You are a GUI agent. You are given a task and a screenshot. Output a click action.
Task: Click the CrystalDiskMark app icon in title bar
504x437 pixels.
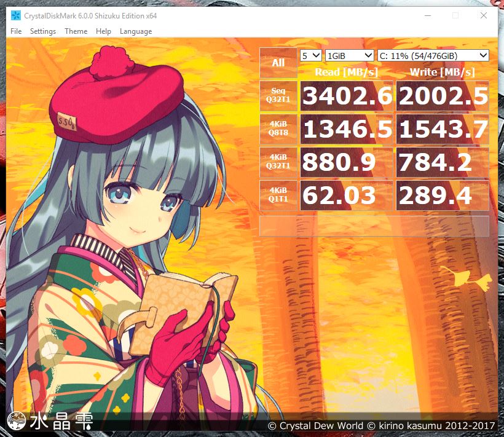point(16,15)
